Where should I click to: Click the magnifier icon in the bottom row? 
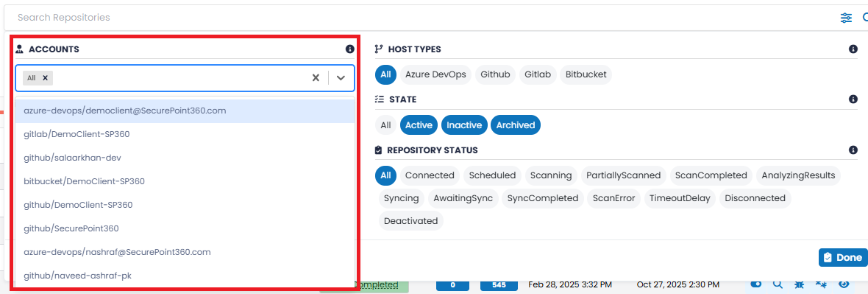778,284
